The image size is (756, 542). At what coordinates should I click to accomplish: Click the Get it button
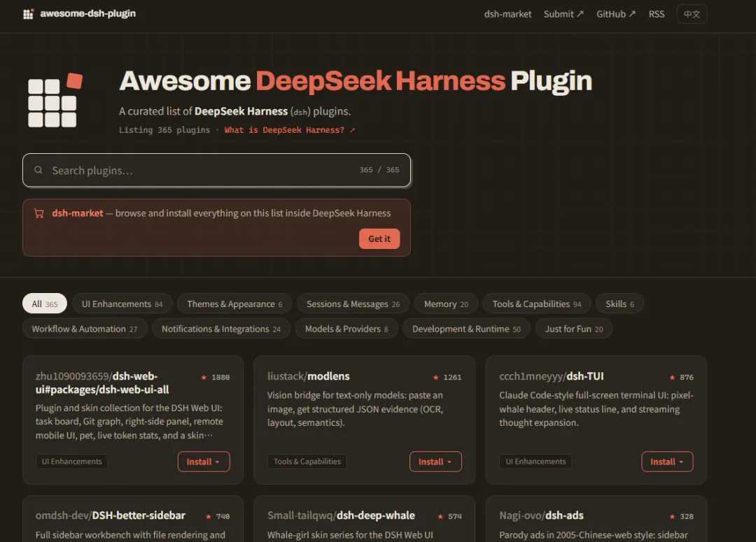[379, 239]
